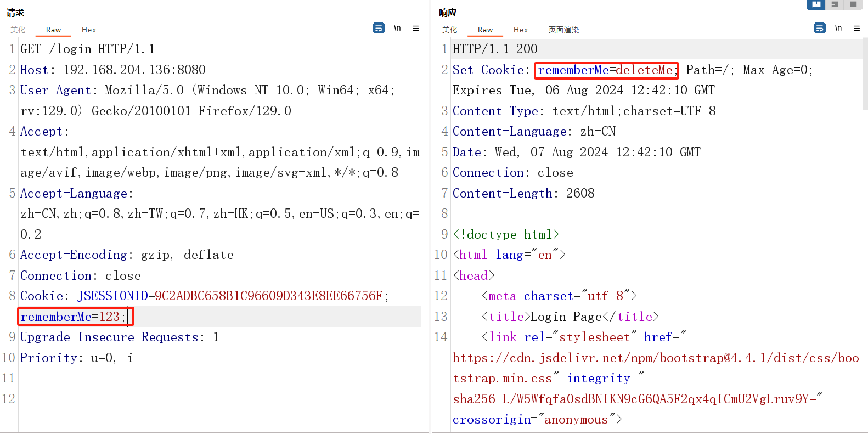
Task: Toggle word wrap icon in request panel
Action: click(x=379, y=28)
